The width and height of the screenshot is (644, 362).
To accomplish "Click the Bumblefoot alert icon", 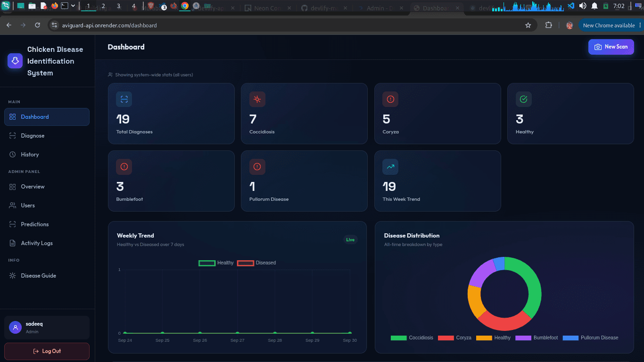I will [x=124, y=166].
